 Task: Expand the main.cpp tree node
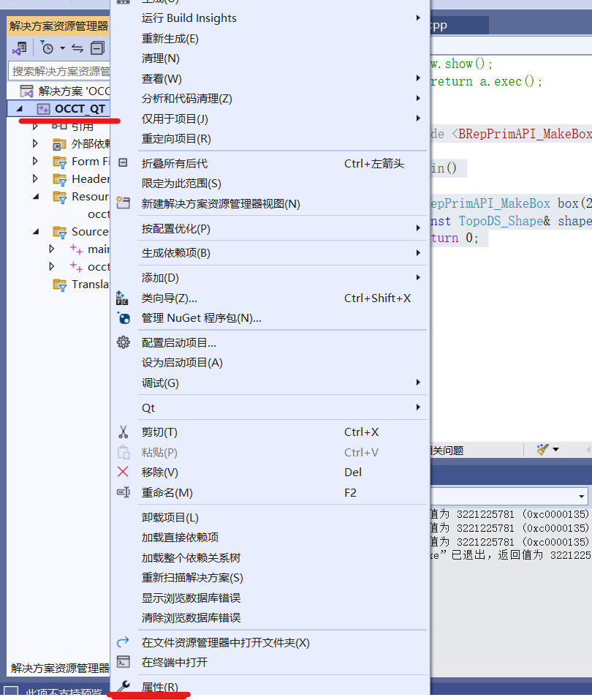[x=52, y=249]
